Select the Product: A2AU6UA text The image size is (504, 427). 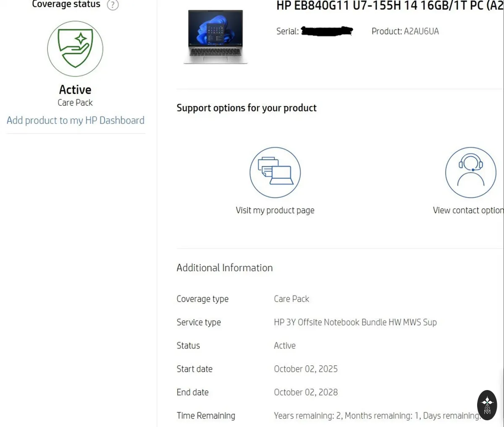[x=405, y=31]
